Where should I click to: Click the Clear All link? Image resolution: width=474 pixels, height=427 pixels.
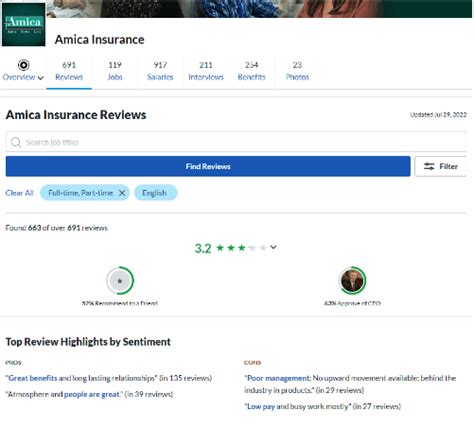(19, 193)
